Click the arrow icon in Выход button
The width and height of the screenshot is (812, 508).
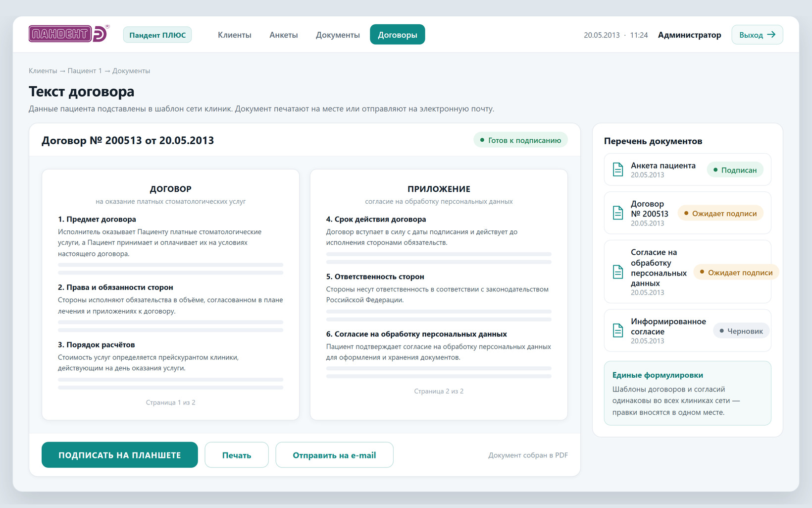(771, 35)
